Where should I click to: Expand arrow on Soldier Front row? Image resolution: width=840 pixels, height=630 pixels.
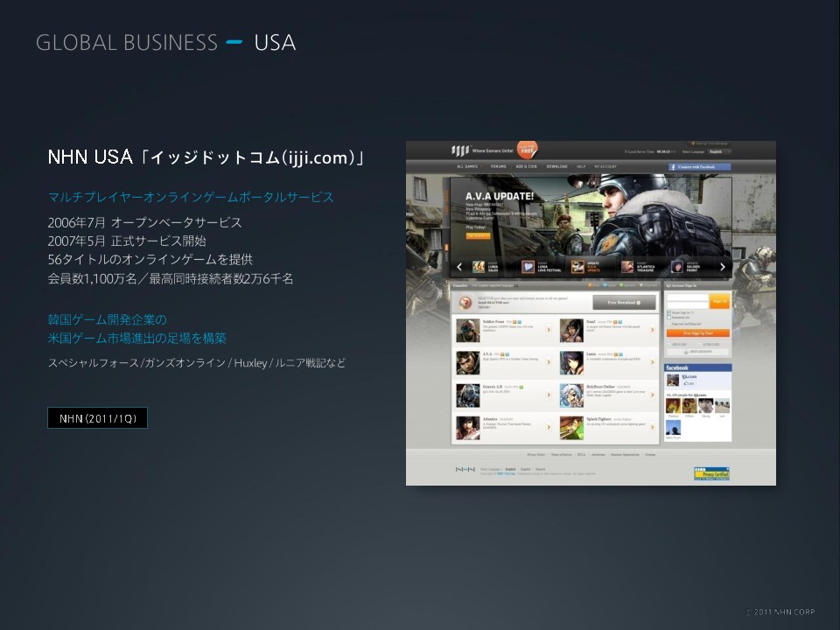[x=549, y=330]
